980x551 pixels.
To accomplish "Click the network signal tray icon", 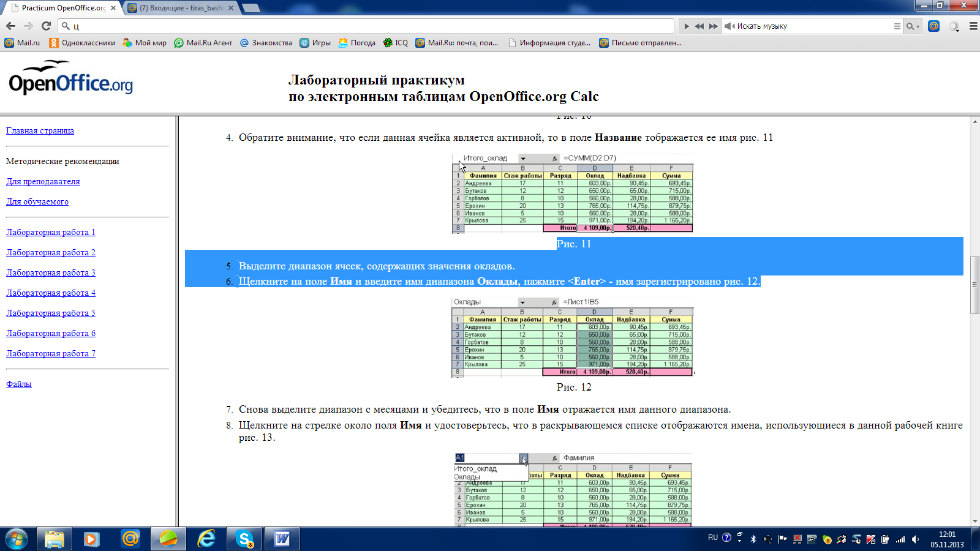I will click(x=900, y=539).
